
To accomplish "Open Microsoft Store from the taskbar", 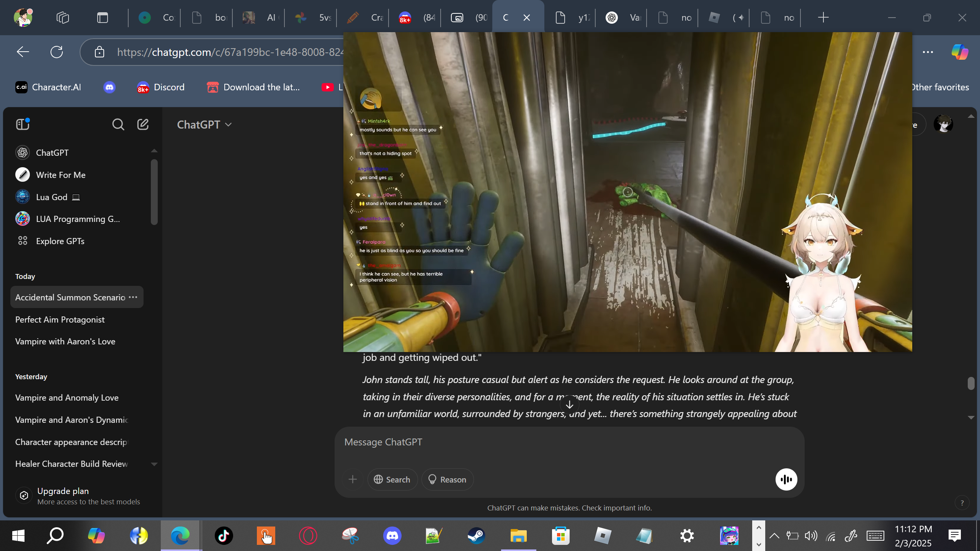I will (560, 536).
